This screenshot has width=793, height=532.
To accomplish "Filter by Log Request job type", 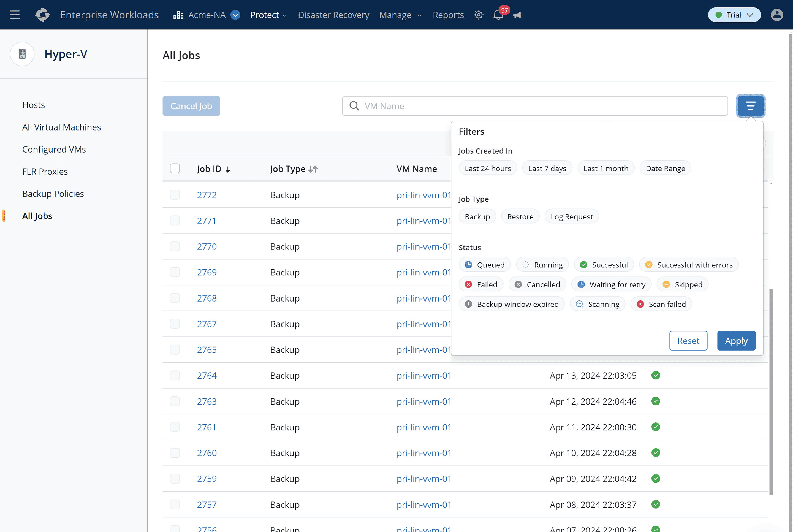I will 572,216.
